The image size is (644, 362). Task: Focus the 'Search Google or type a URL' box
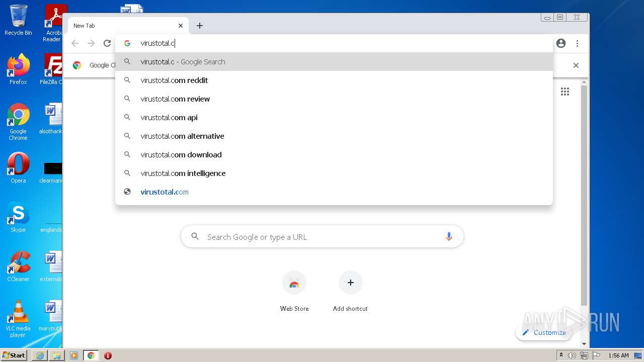point(322,237)
